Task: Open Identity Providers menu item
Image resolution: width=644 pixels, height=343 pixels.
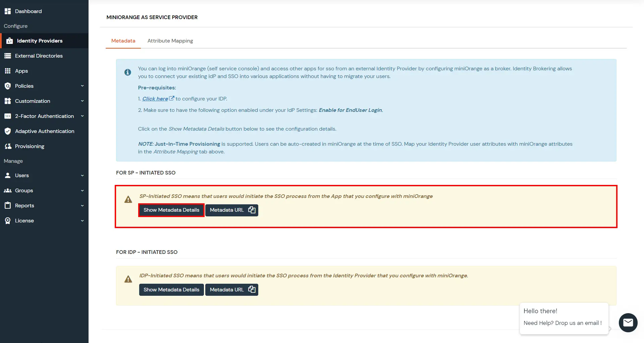Action: click(44, 41)
